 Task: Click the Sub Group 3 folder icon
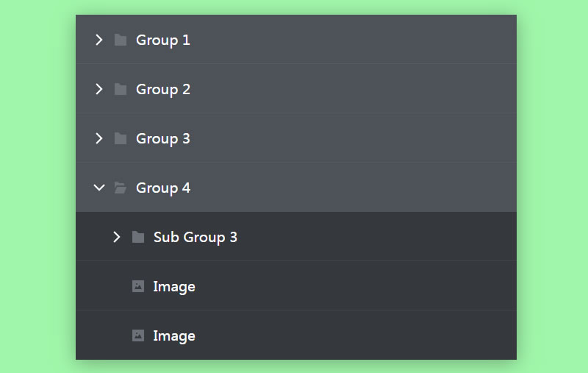click(x=138, y=237)
